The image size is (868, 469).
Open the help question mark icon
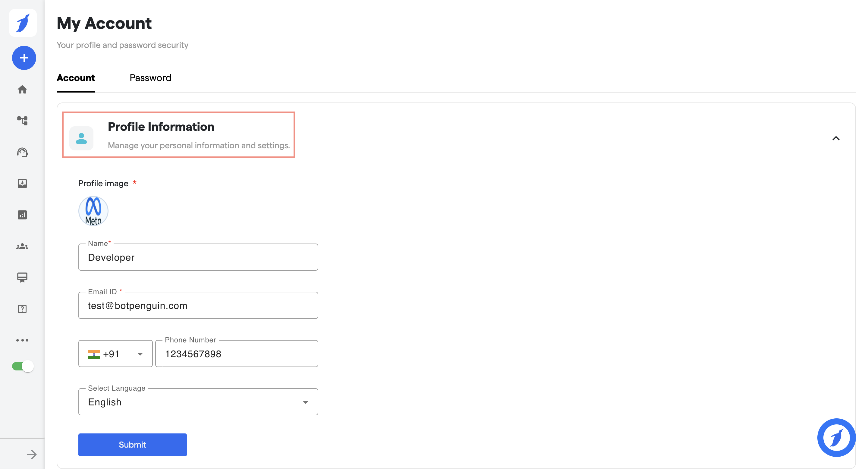[22, 309]
